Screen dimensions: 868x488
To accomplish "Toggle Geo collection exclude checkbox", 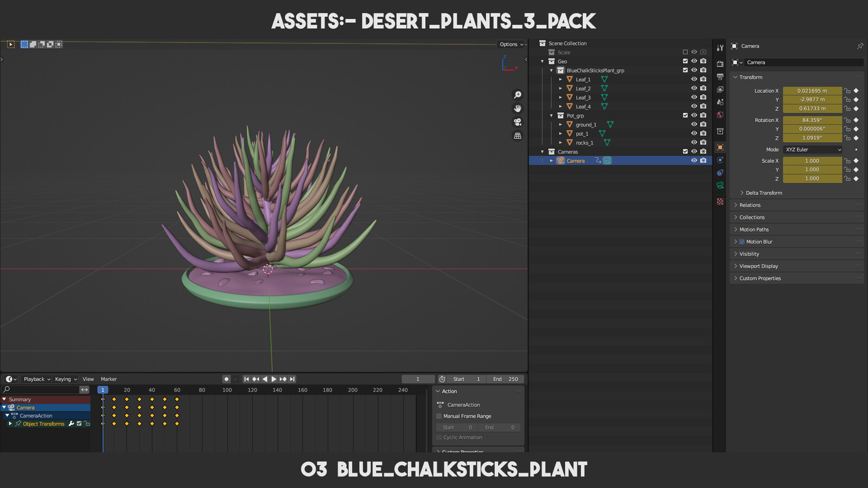I will click(685, 61).
